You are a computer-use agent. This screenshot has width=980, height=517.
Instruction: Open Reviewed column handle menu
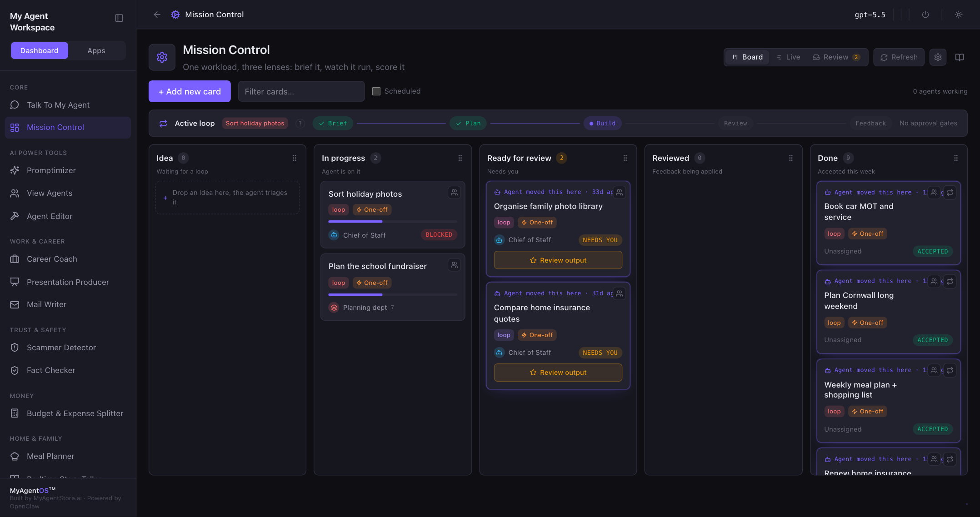pyautogui.click(x=791, y=158)
